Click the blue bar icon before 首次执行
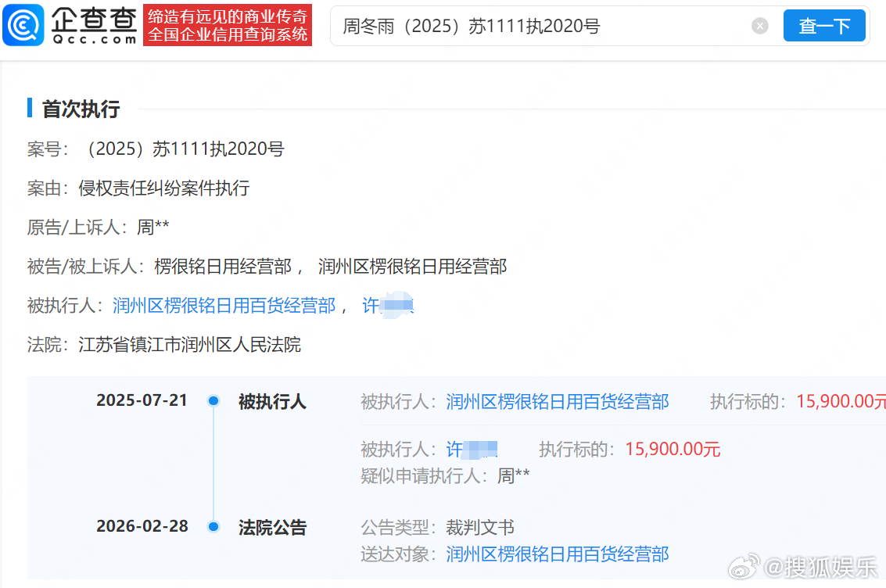This screenshot has width=886, height=588. click(x=30, y=109)
